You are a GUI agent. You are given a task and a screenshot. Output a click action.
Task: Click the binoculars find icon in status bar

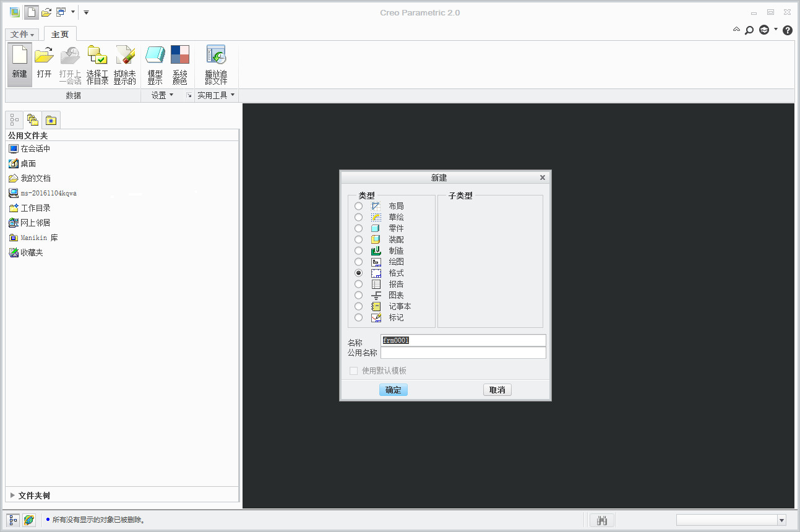pos(601,520)
